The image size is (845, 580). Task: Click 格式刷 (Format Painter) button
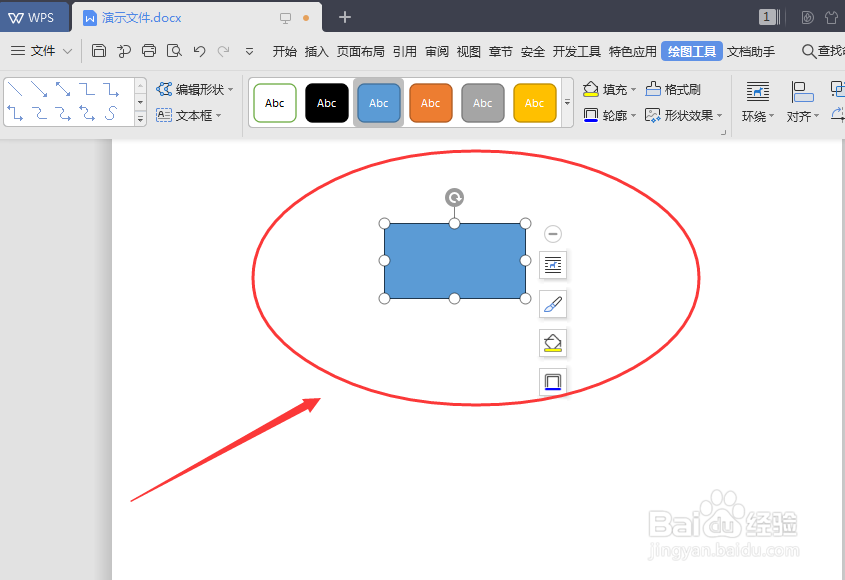tap(673, 89)
